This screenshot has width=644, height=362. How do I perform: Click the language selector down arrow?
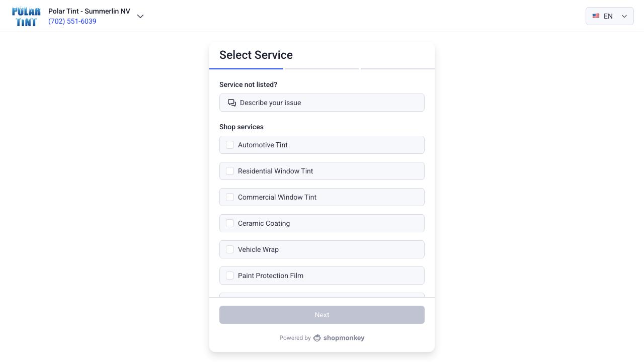tap(624, 16)
